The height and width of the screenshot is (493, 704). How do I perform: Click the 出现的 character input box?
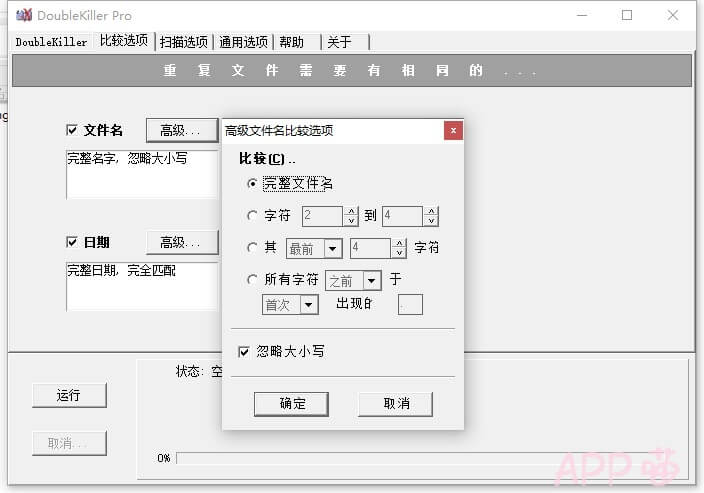point(410,305)
